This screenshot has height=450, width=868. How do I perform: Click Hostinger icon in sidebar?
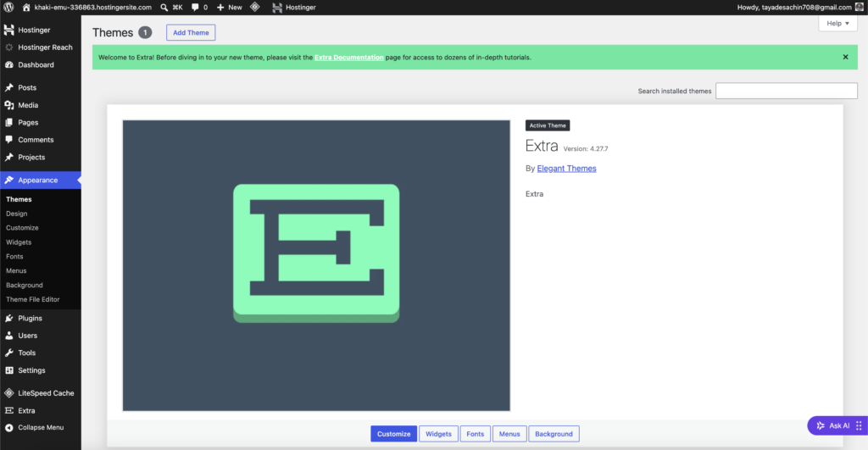(x=8, y=30)
